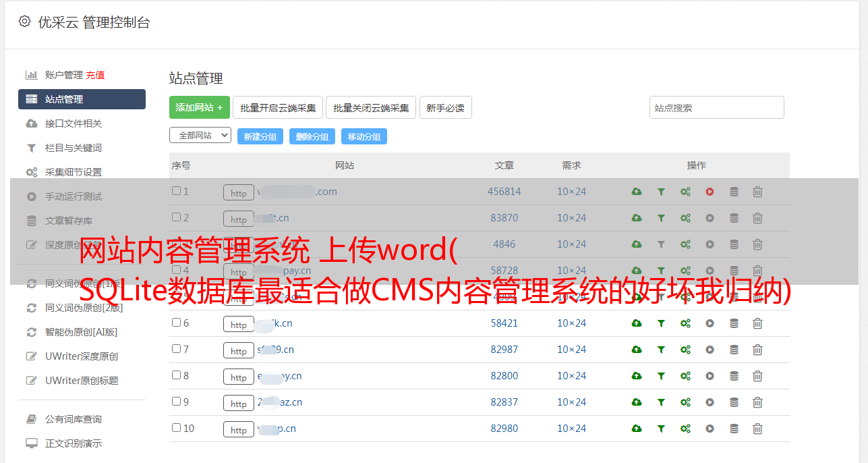The height and width of the screenshot is (463, 868).
Task: Click the trash icon in row 7
Action: [757, 350]
